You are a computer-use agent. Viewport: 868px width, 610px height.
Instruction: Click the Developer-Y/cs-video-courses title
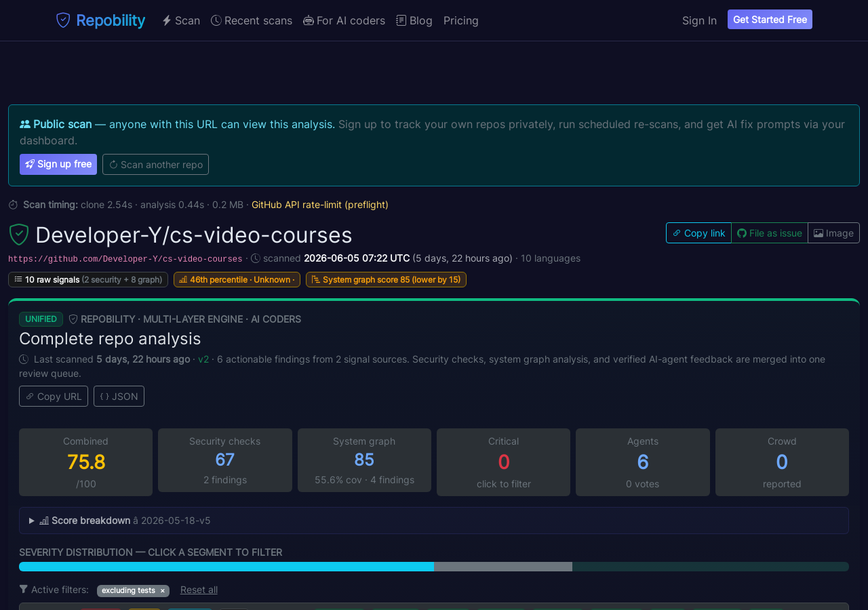pos(194,235)
